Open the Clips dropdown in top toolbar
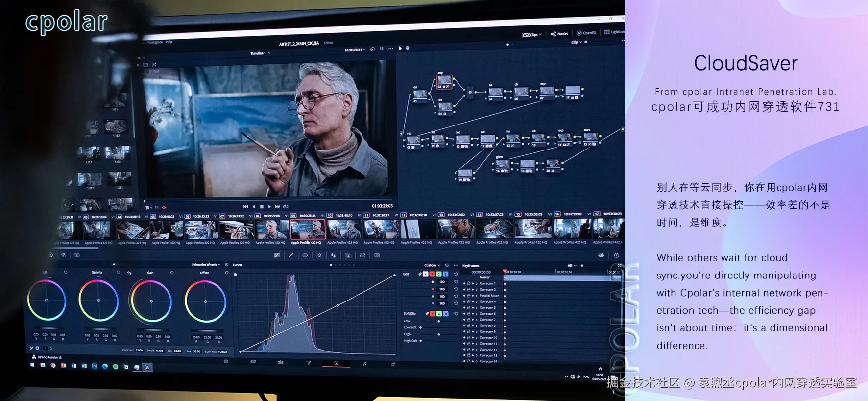 coord(532,35)
